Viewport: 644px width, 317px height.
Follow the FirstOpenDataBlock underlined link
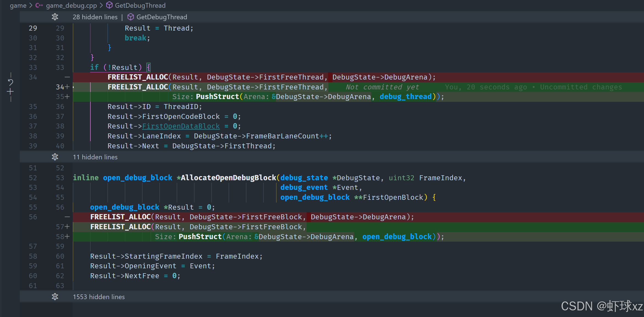[x=181, y=126]
